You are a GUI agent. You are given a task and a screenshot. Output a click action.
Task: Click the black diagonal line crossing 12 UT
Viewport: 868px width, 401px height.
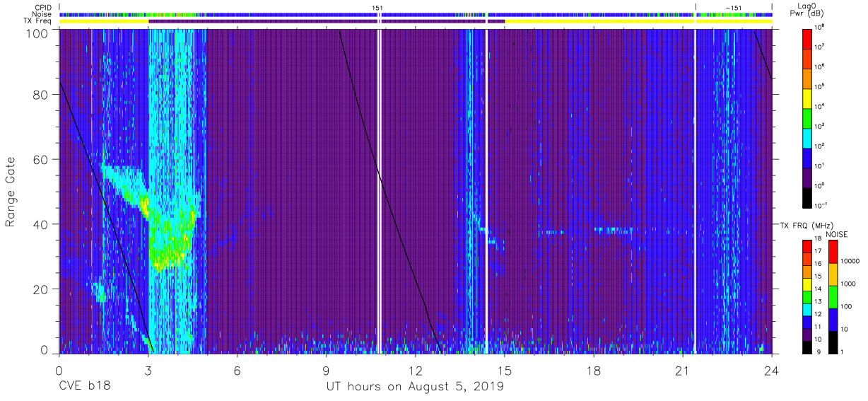tap(390, 192)
